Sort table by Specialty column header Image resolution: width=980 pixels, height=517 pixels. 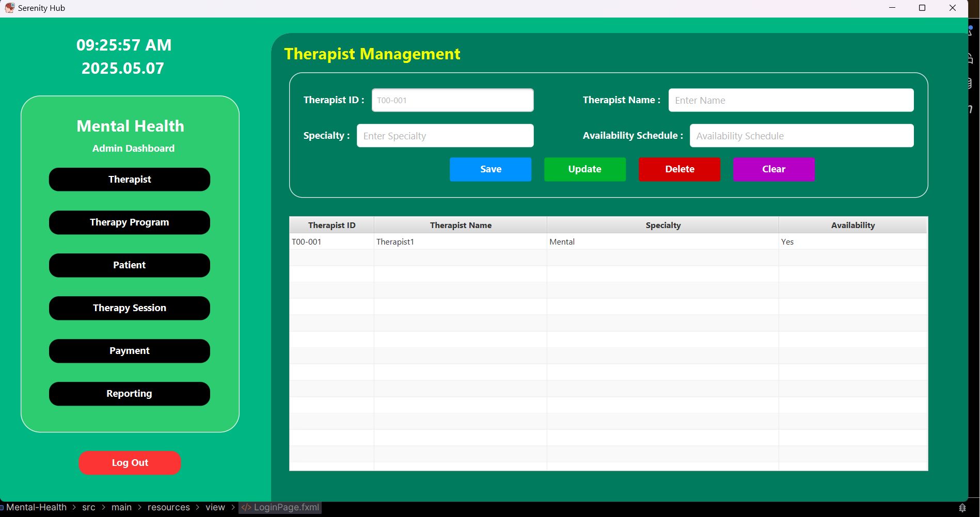pos(662,225)
